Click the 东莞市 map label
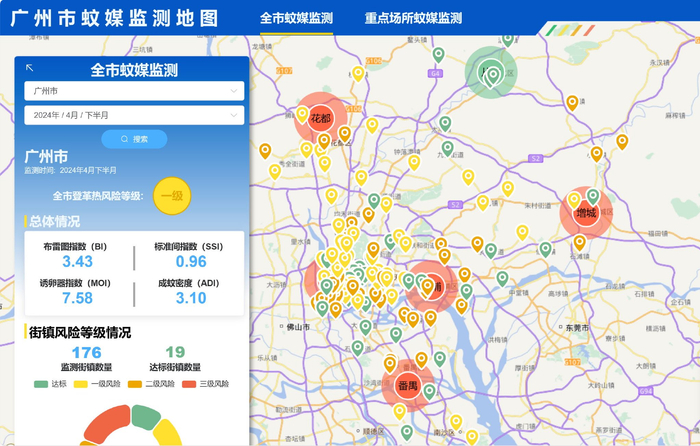The width and height of the screenshot is (700, 446). point(577,328)
